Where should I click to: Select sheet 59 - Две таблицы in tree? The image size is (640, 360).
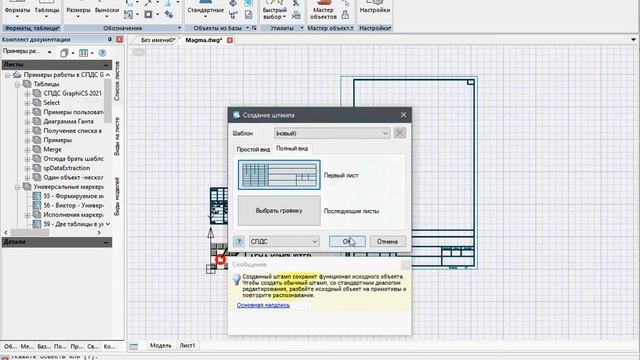pos(73,224)
